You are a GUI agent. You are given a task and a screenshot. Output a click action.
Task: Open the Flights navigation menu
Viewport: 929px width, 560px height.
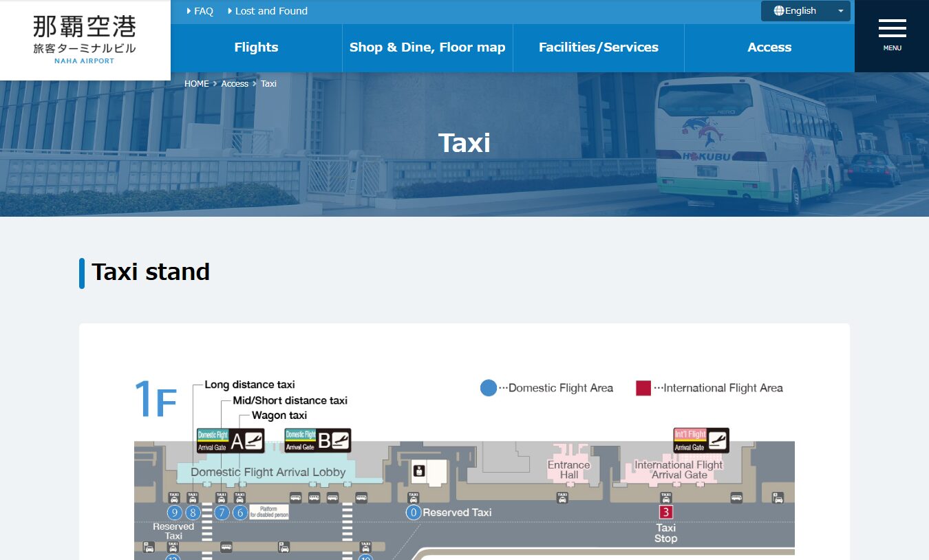coord(256,47)
